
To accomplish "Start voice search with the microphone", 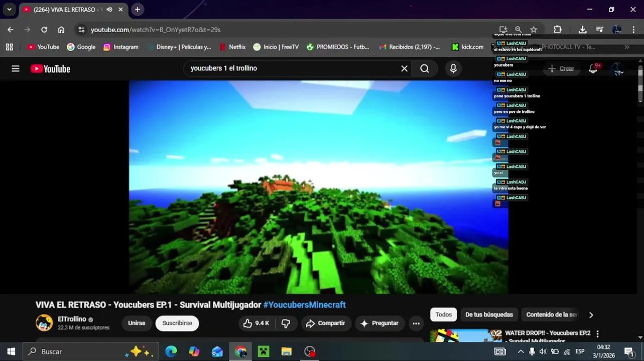I will click(453, 68).
